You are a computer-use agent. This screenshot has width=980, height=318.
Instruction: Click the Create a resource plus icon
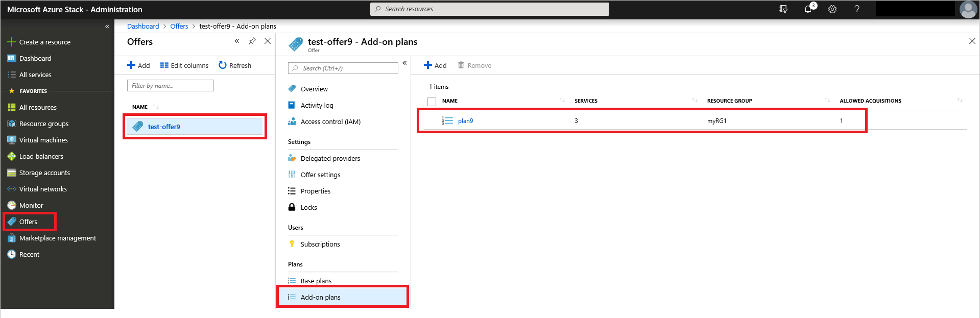(11, 42)
